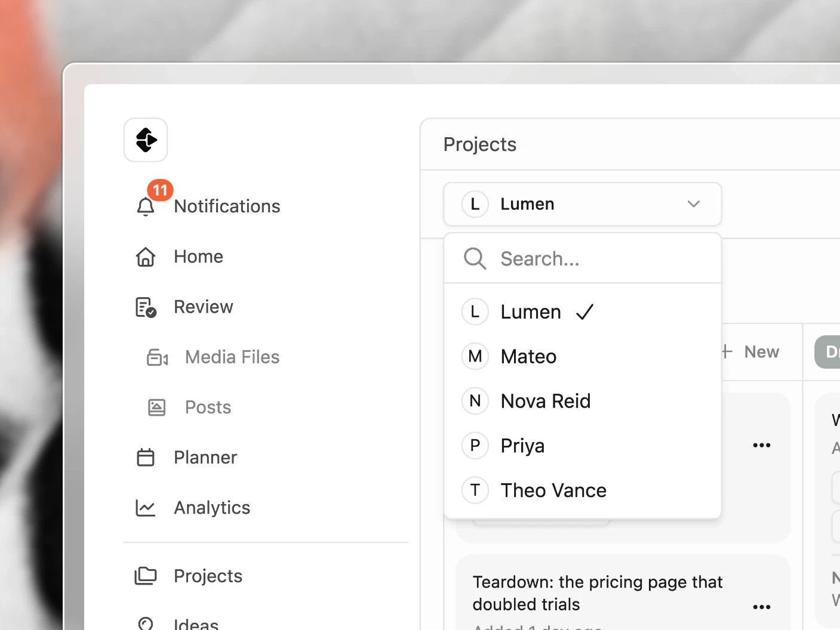The width and height of the screenshot is (840, 630).
Task: Open more options for Teardown pricing card
Action: [762, 607]
